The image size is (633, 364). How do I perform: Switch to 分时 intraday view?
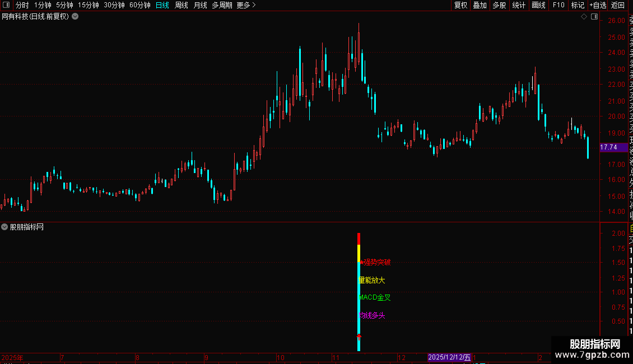[22, 5]
